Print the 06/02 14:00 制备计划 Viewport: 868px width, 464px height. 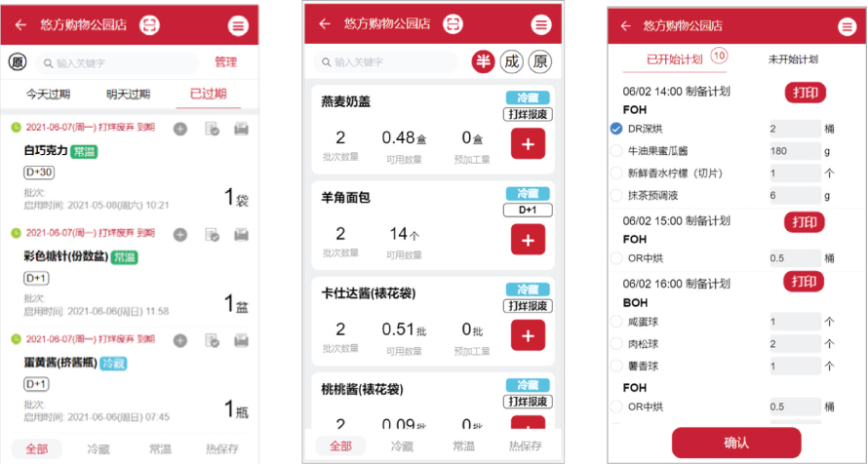point(806,93)
